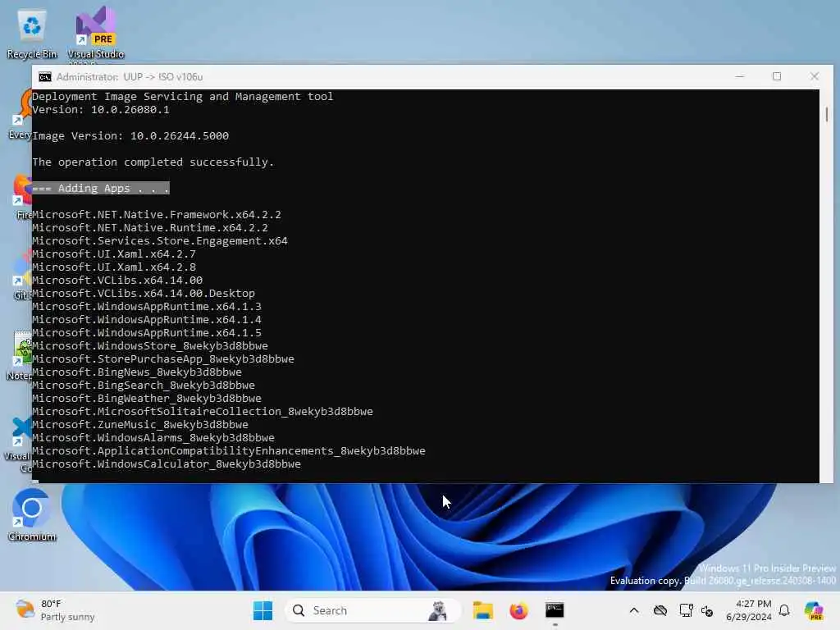The height and width of the screenshot is (630, 840).
Task: Click 'Microsoft.BingSearch_8wekyb3d8bbwe' line
Action: click(144, 386)
